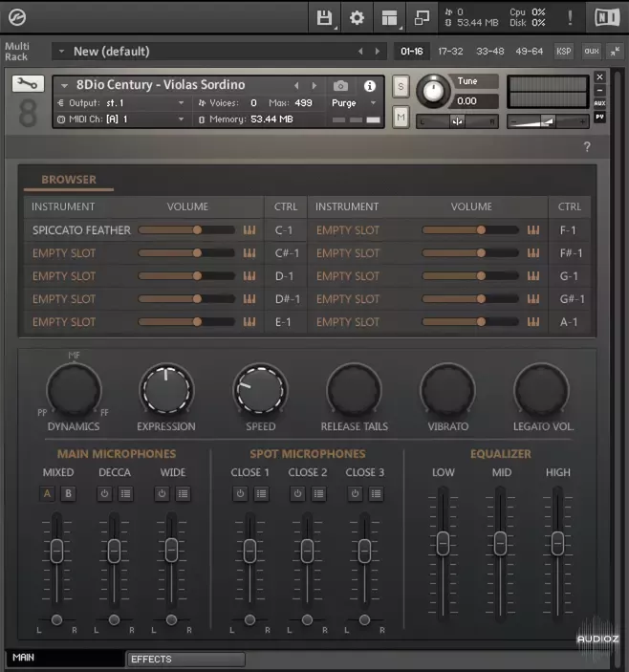This screenshot has width=629, height=672.
Task: Open the MAIN tab
Action: click(x=65, y=658)
